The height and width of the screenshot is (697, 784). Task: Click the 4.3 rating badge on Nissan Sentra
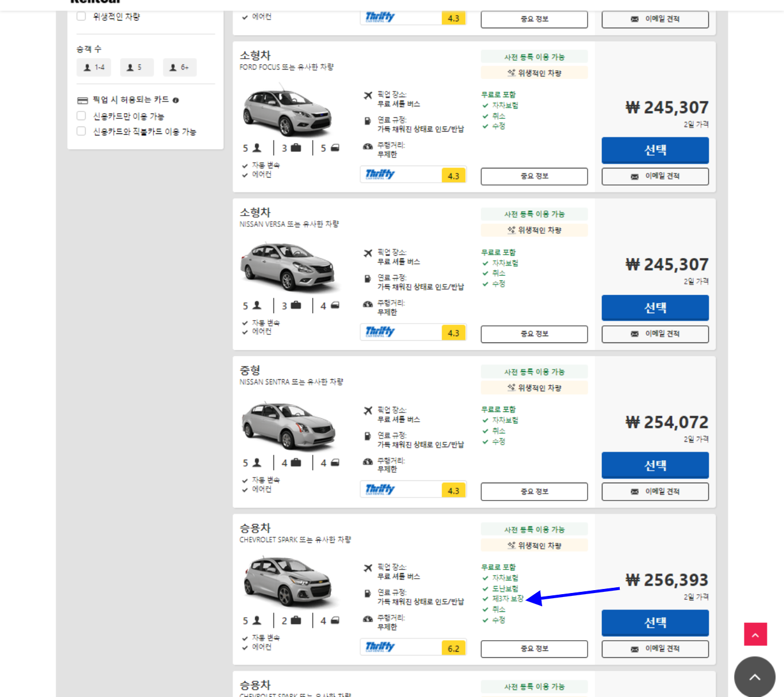[453, 491]
